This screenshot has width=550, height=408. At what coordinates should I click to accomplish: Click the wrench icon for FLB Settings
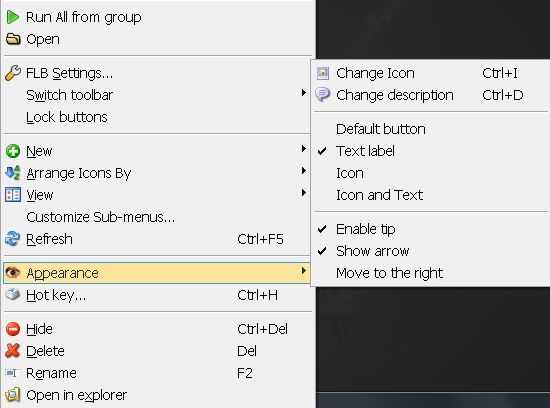[13, 73]
